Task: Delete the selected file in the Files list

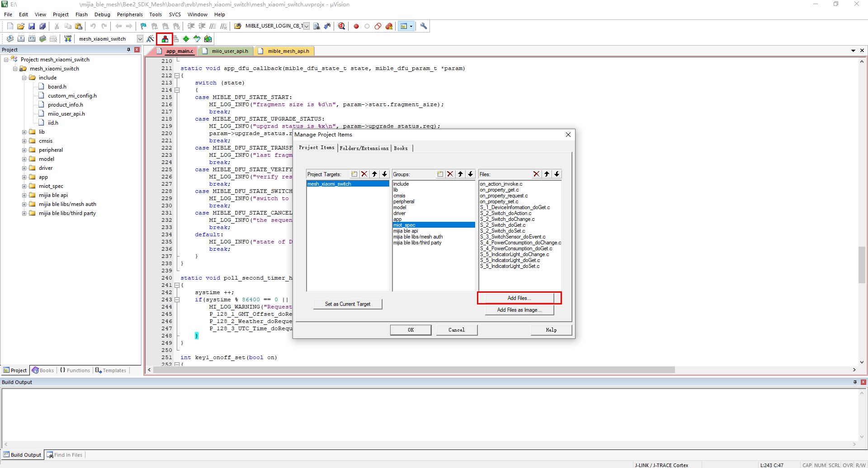Action: 536,174
